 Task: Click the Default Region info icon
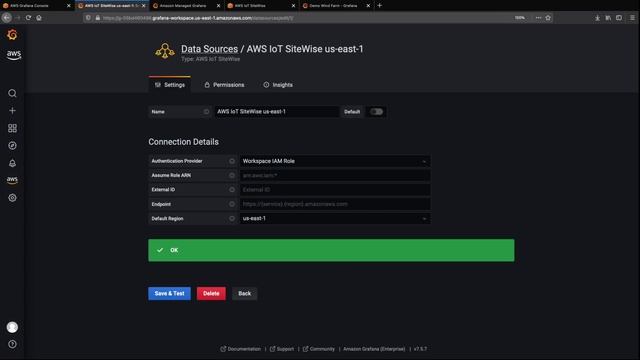[x=232, y=218]
